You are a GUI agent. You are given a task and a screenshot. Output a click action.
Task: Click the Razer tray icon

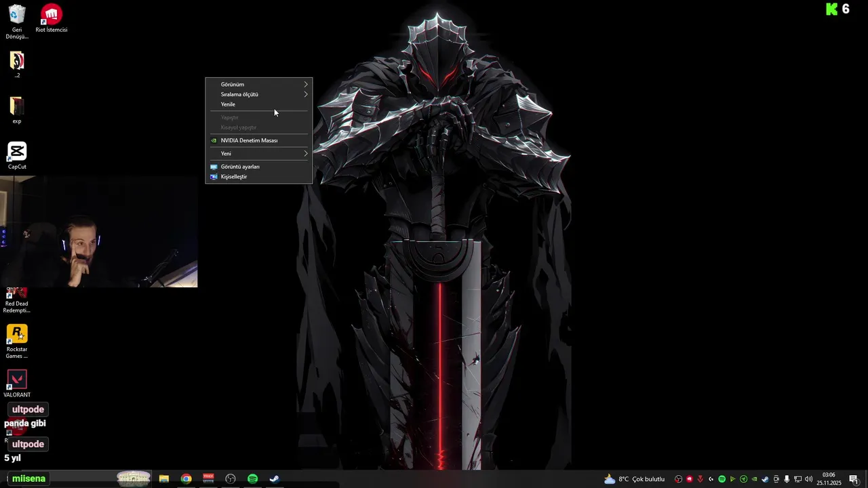(743, 479)
